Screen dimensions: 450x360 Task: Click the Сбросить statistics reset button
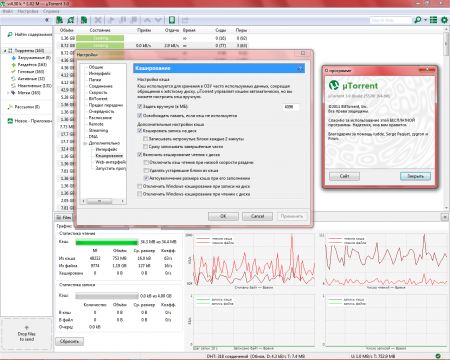pyautogui.click(x=69, y=341)
